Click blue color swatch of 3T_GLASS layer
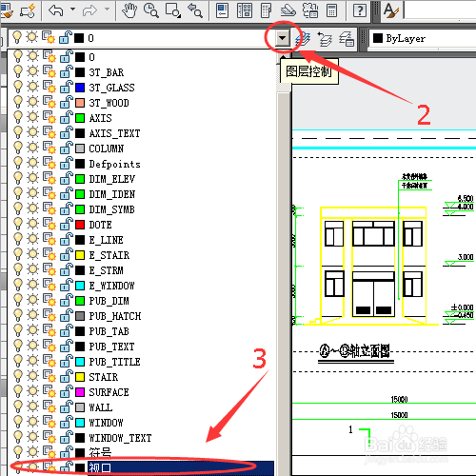Image resolution: width=476 pixels, height=476 pixels. (80, 88)
